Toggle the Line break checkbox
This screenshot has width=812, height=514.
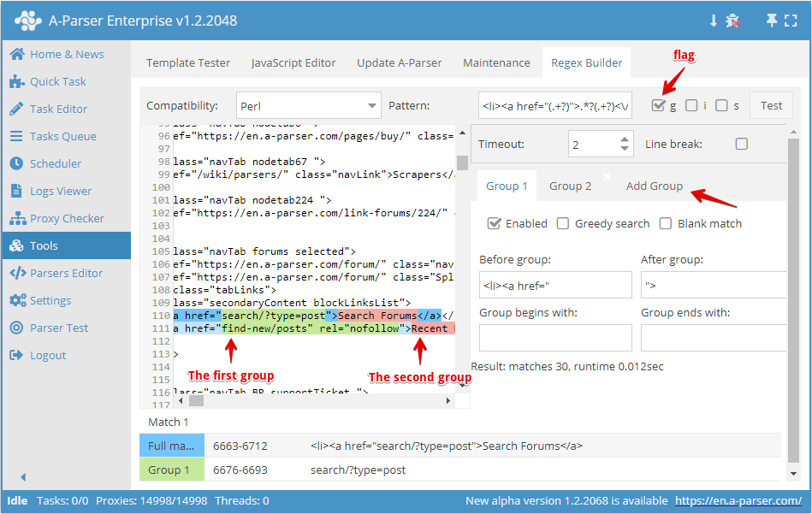tap(741, 144)
